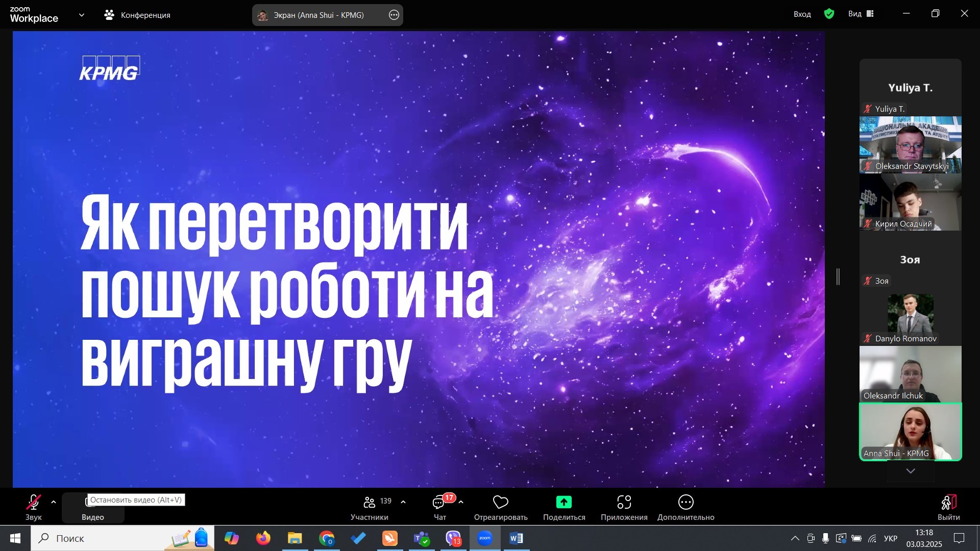
Task: Unmute the microphone audio button
Action: click(x=34, y=503)
